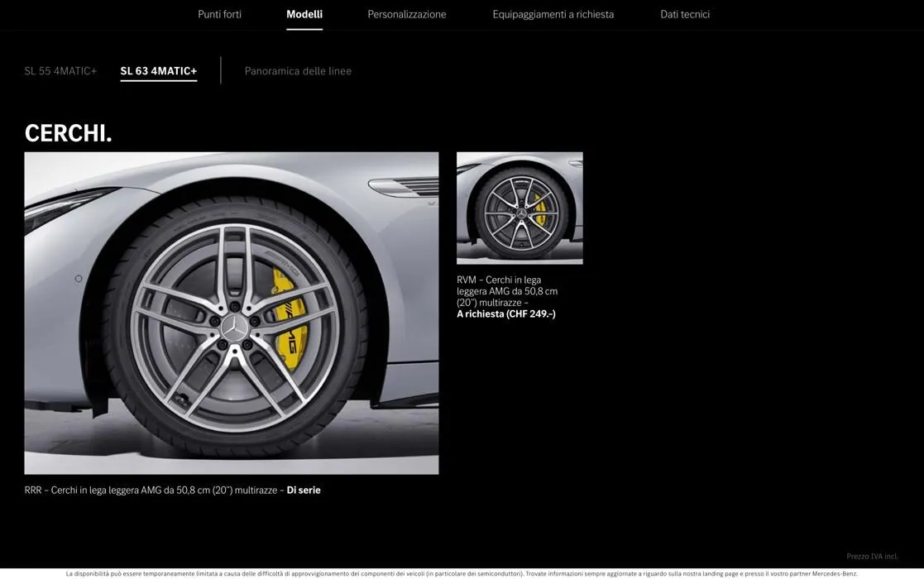Select the SL 63 4MATIC+ model
Viewport: 924px width, 579px height.
(x=158, y=70)
